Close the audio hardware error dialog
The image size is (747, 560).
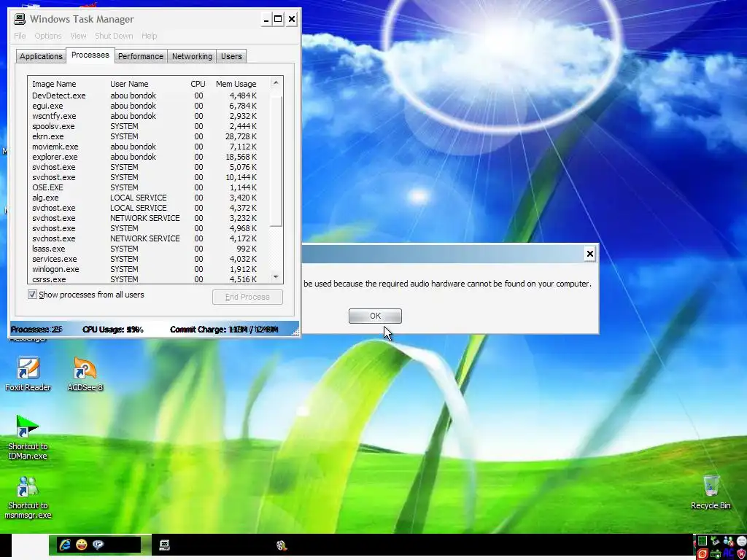589,254
